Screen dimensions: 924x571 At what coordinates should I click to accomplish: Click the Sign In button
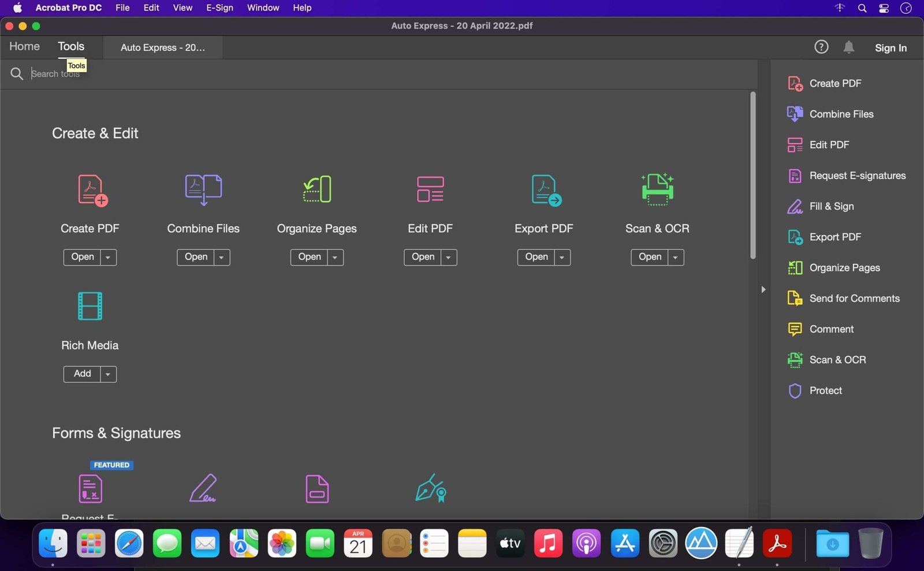tap(890, 48)
